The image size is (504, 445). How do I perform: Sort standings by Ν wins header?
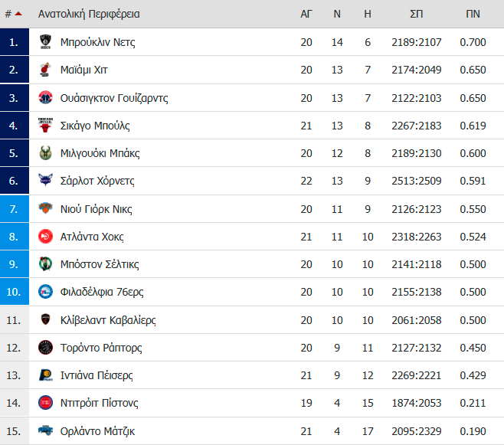(x=337, y=14)
